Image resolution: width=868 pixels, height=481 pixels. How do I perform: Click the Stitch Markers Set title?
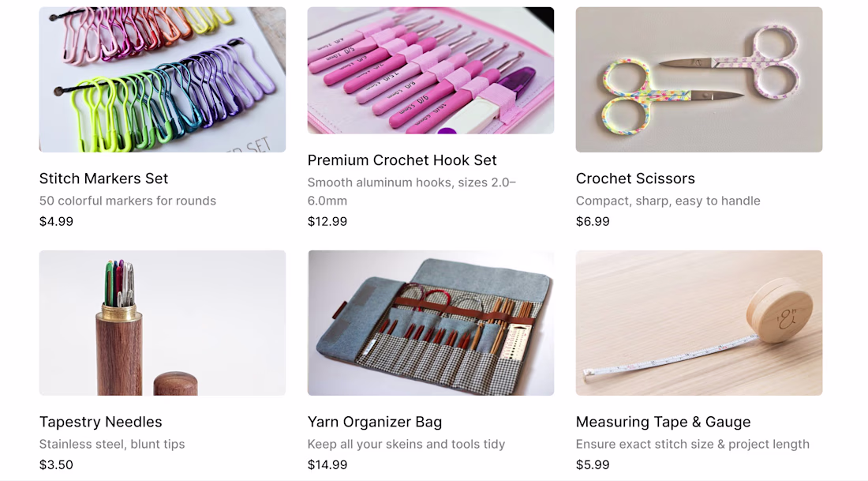click(103, 178)
